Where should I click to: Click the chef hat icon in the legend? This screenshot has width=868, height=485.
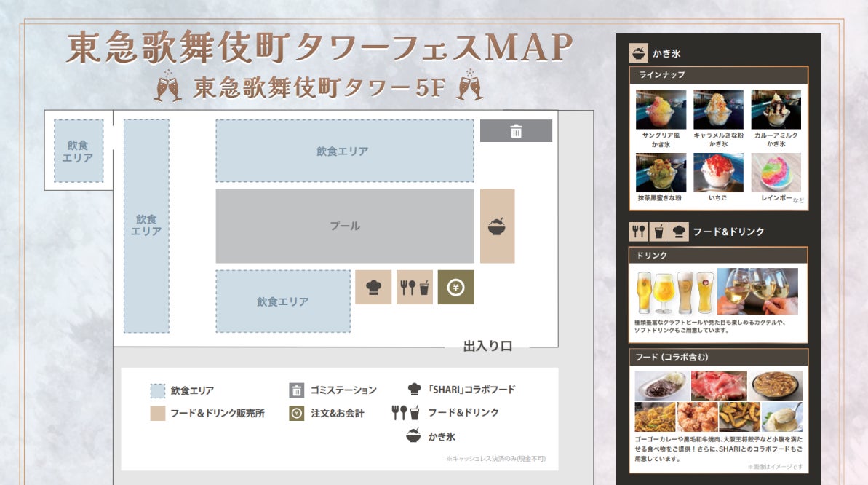coord(414,389)
